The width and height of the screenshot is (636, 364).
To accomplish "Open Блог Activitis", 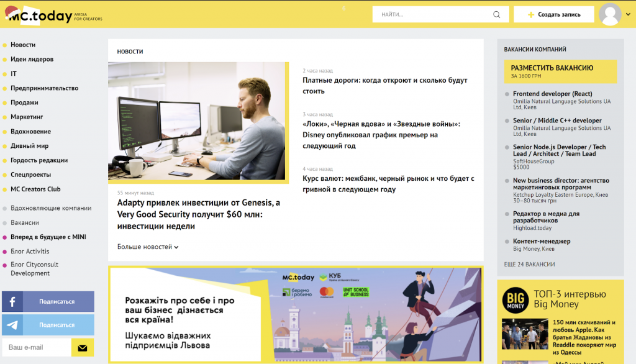I will click(x=30, y=252).
